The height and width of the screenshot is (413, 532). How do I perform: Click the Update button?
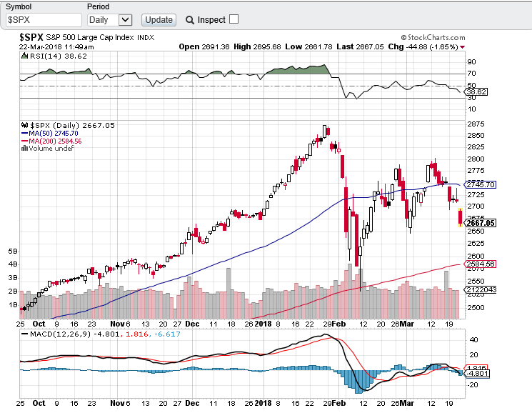tap(159, 20)
